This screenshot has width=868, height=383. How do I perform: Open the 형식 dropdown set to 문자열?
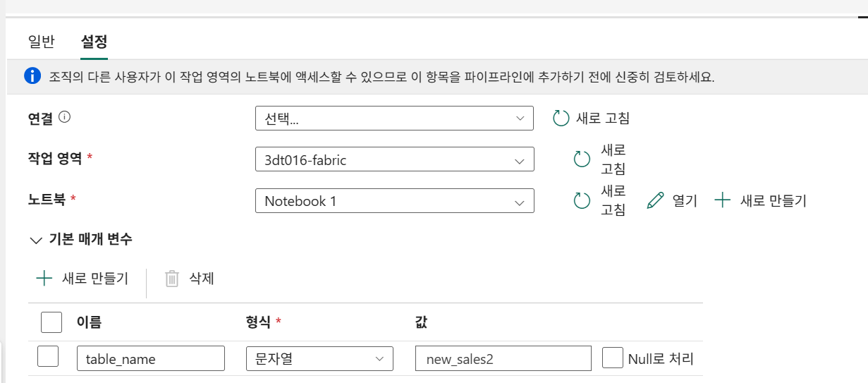(319, 358)
